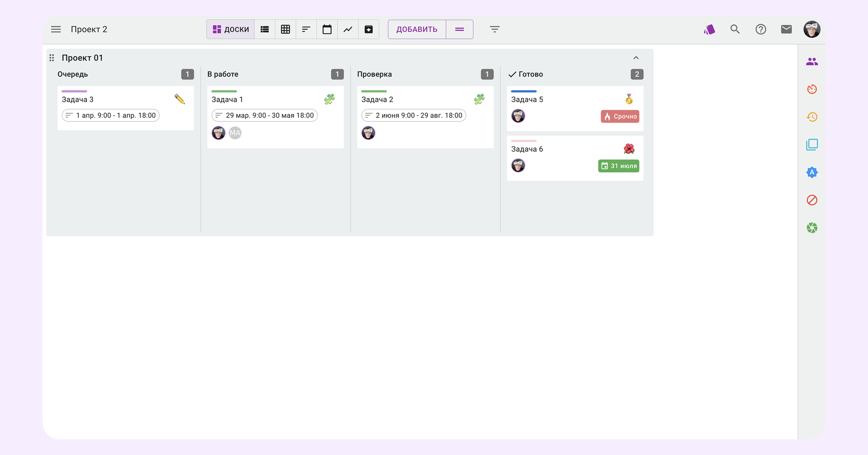Open the archive view icon
Viewport: 868px width, 455px height.
pos(368,29)
